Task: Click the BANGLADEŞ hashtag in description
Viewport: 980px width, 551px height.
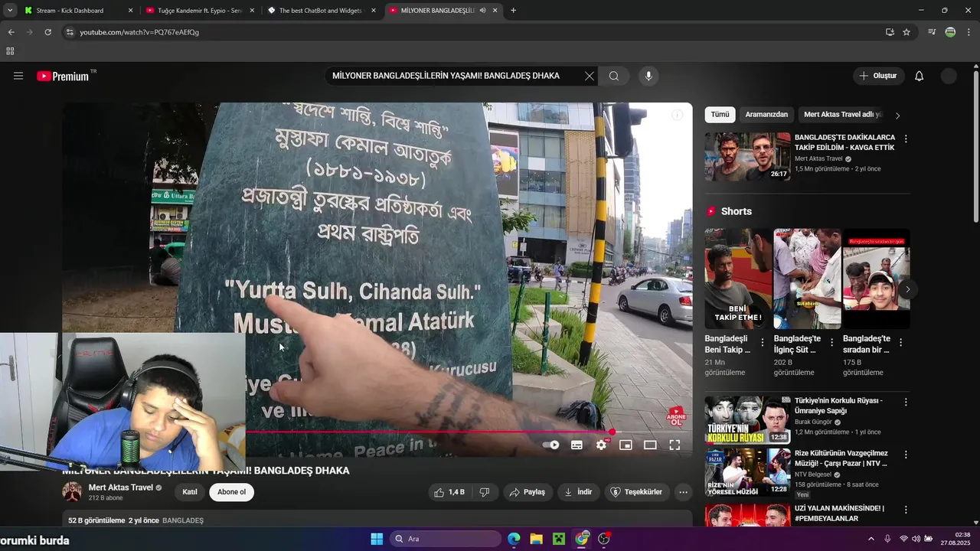Action: tap(183, 520)
